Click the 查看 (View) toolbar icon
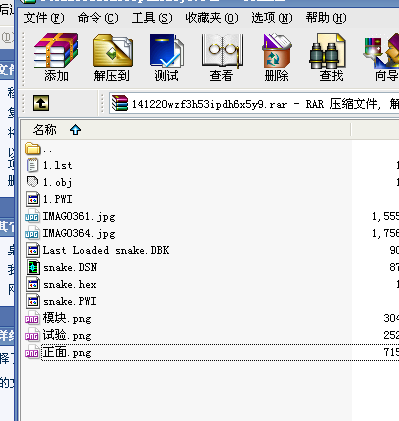Image resolution: width=399 pixels, height=421 pixels. [222, 51]
